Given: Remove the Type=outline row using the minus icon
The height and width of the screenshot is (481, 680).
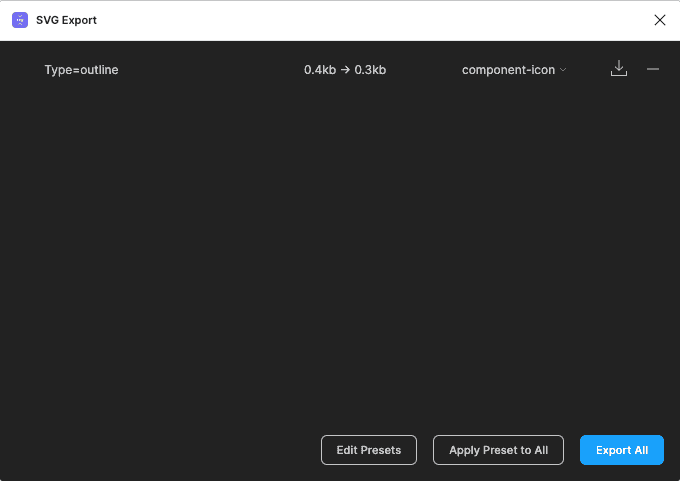Looking at the screenshot, I should tap(653, 69).
